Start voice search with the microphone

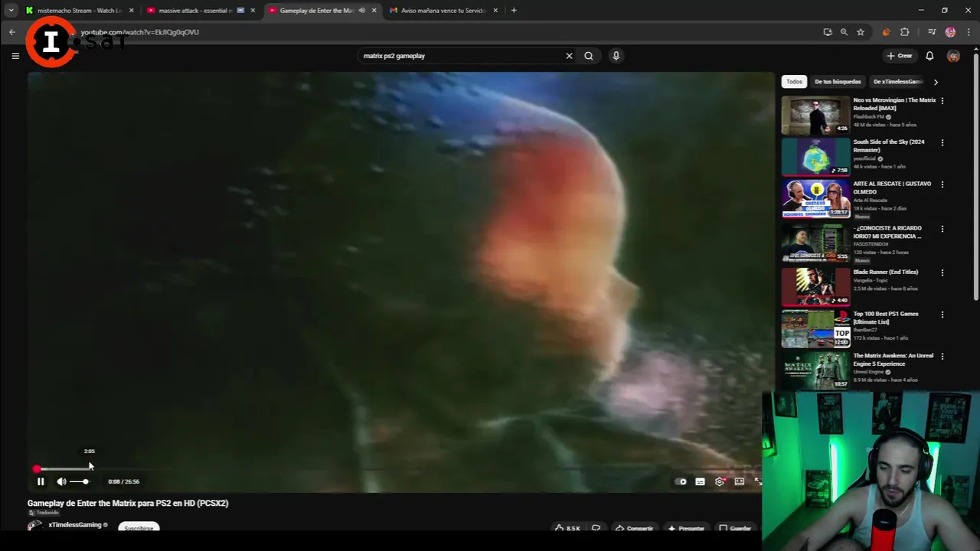tap(616, 56)
